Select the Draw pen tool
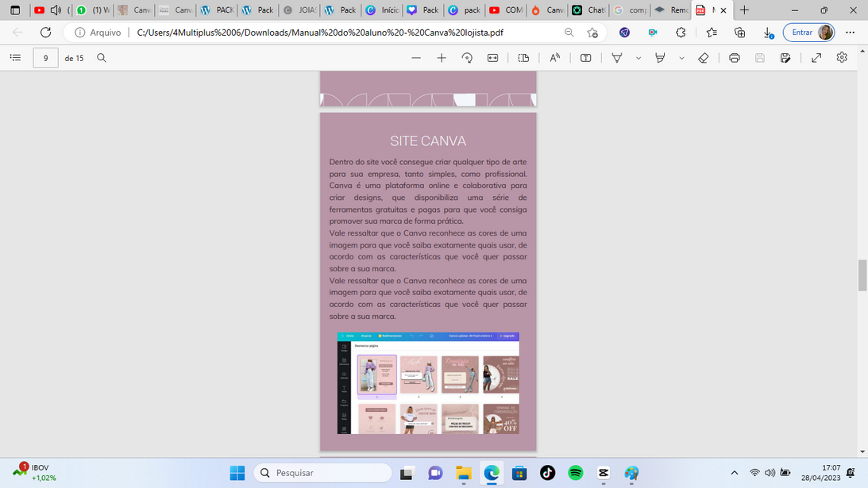Viewport: 868px width, 488px height. click(x=617, y=58)
